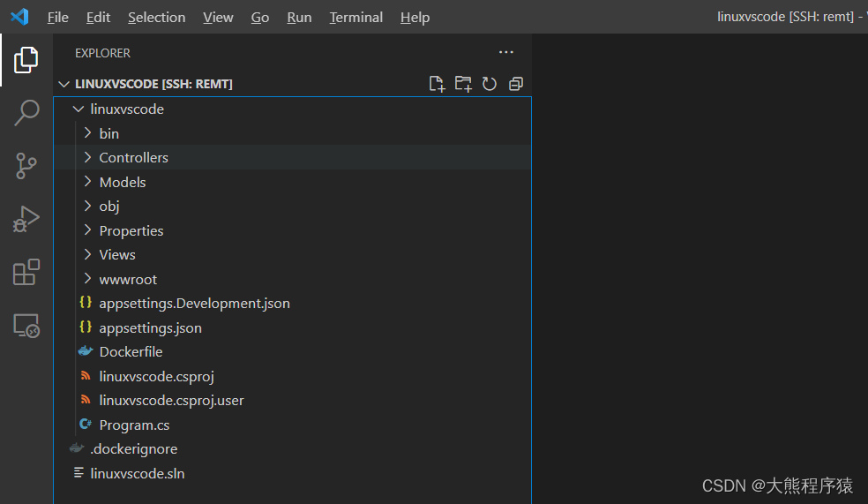Collapse all folders in Explorer
This screenshot has width=868, height=504.
pyautogui.click(x=516, y=84)
